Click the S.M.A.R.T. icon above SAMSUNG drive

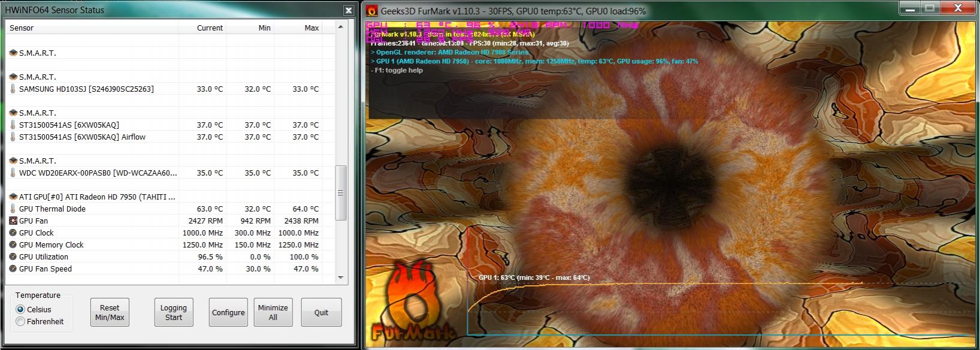click(x=13, y=77)
